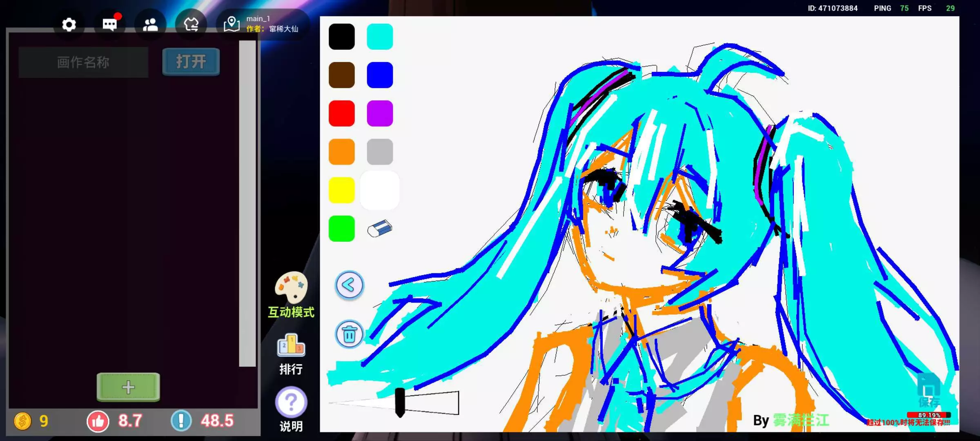Click the undo back arrow
The image size is (980, 441).
coord(349,285)
